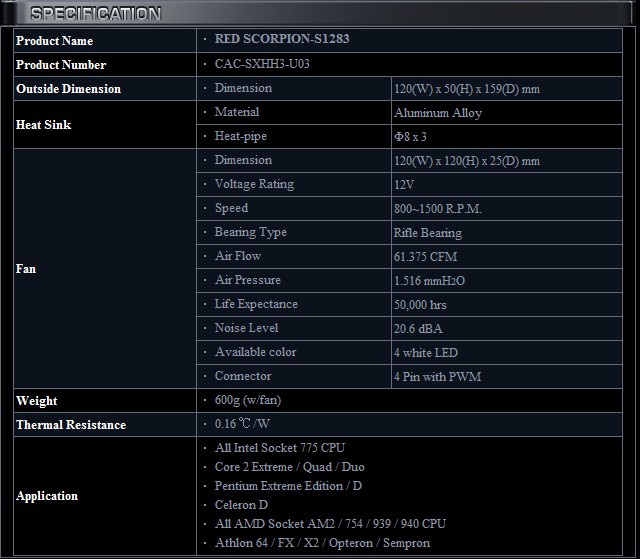Select the Outside Dimension label

pyautogui.click(x=68, y=89)
